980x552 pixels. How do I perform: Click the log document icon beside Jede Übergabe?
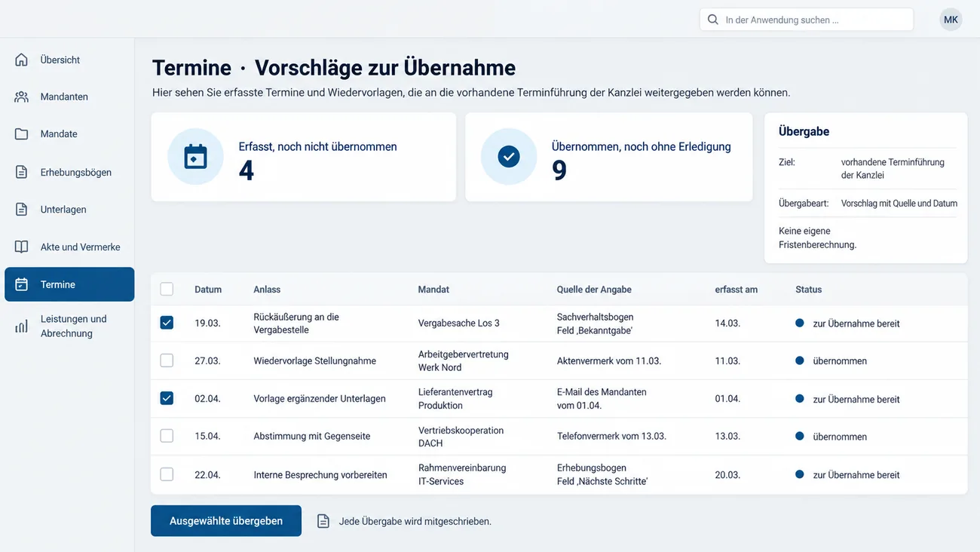tap(323, 521)
